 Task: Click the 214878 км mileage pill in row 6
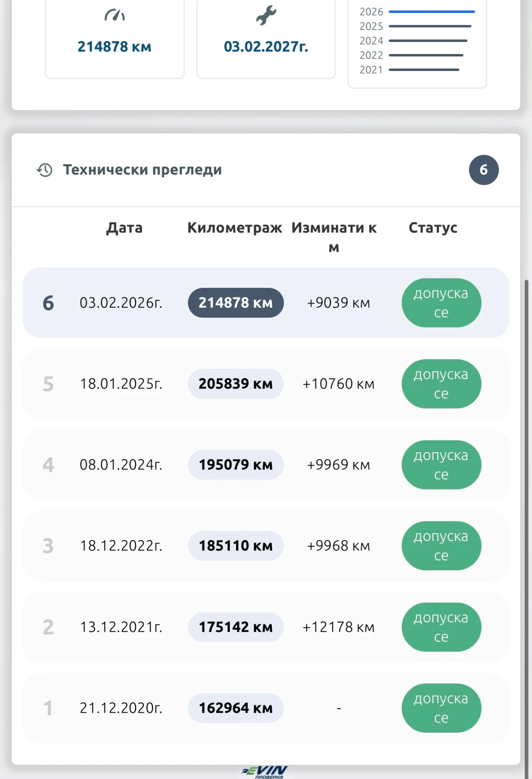(x=235, y=303)
